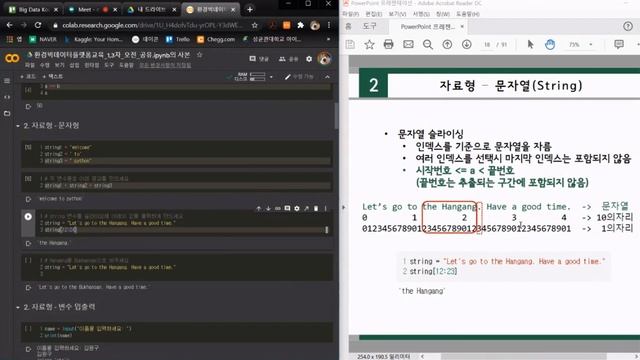Open the Colab 도구 menu
Image resolution: width=640 pixels, height=360 pixels.
pyautogui.click(x=109, y=65)
